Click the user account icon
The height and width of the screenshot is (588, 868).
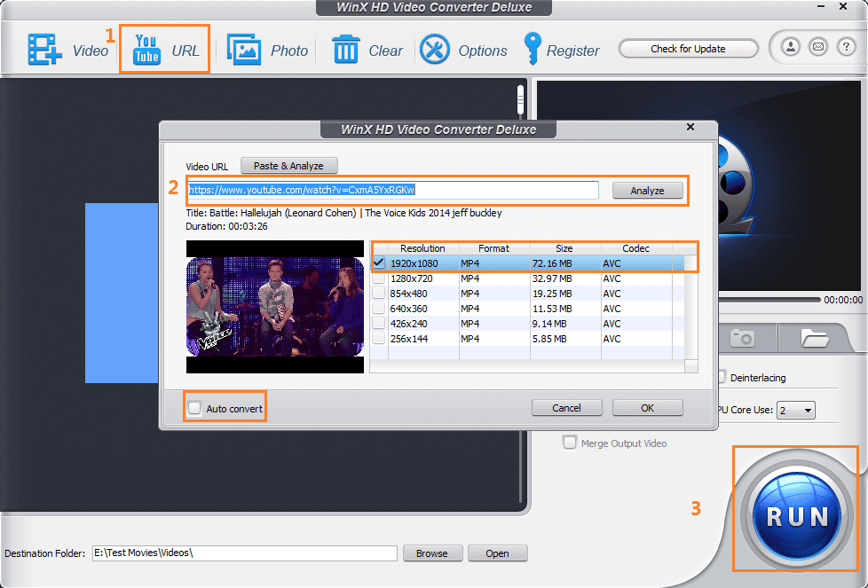(x=791, y=47)
